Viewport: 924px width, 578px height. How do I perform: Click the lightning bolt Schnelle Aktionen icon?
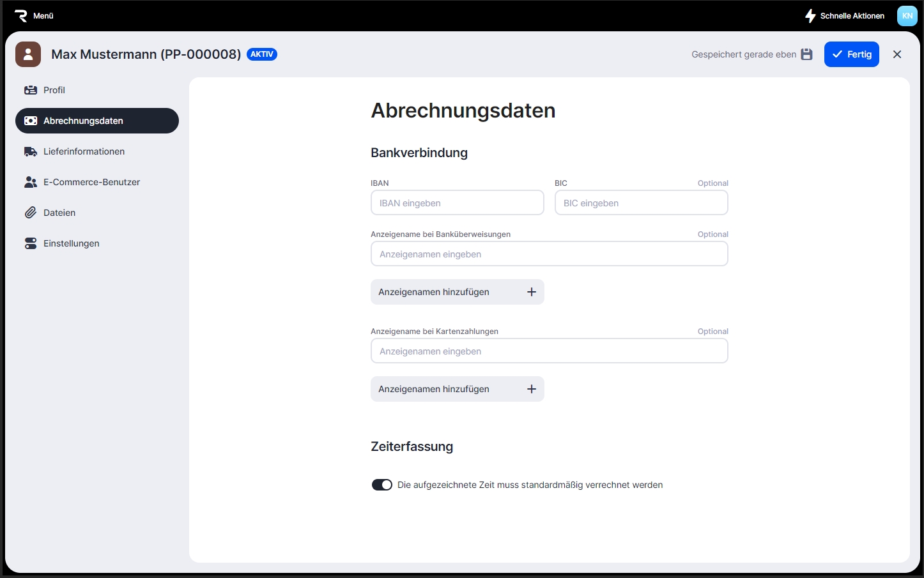(x=810, y=16)
